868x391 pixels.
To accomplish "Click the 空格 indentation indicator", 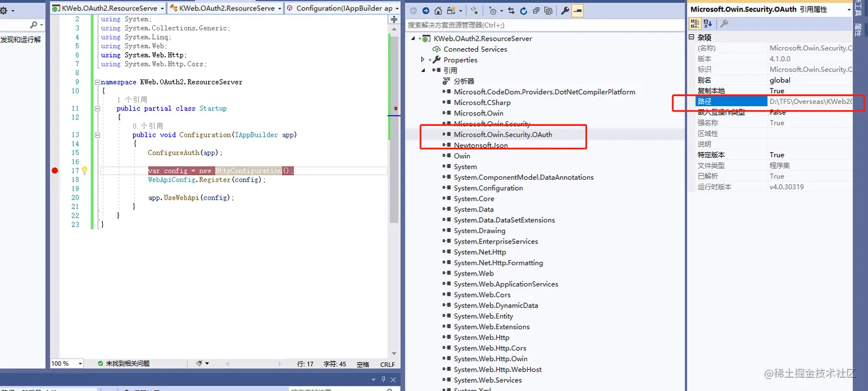I will coord(363,364).
